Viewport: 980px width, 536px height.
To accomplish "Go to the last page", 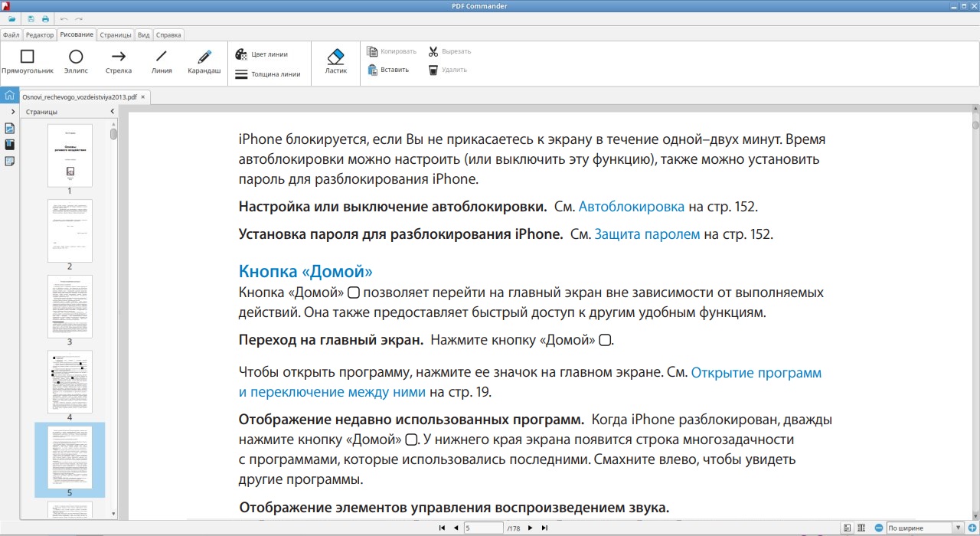I will pos(544,528).
